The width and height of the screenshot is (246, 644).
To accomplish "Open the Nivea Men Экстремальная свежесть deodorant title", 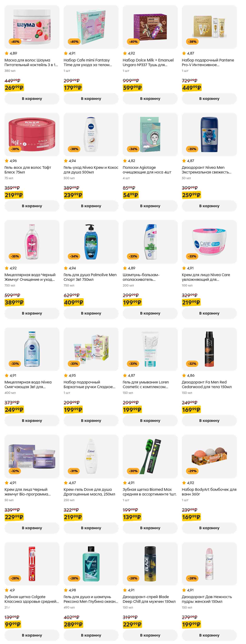I will [206, 170].
